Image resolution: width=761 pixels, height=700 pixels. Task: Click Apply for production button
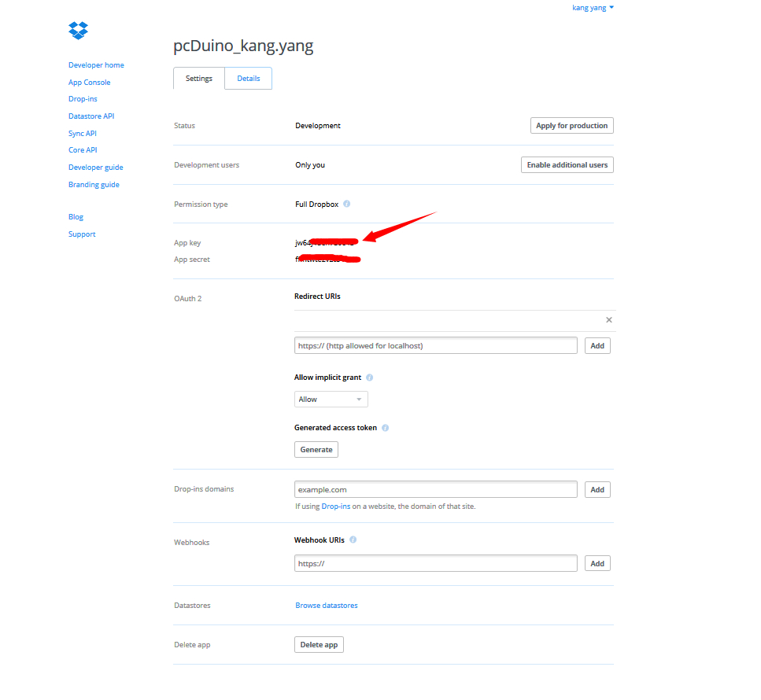click(x=571, y=126)
